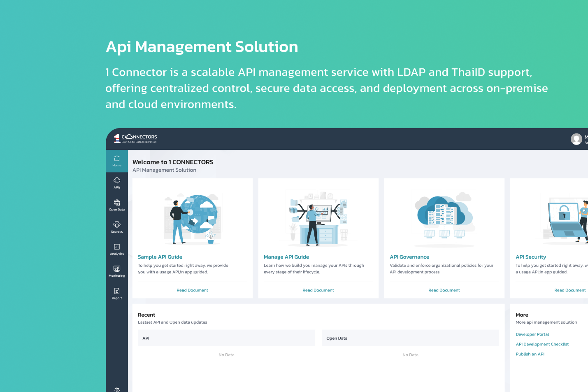Read Document for Sample API Guide
This screenshot has height=392, width=588.
click(192, 290)
